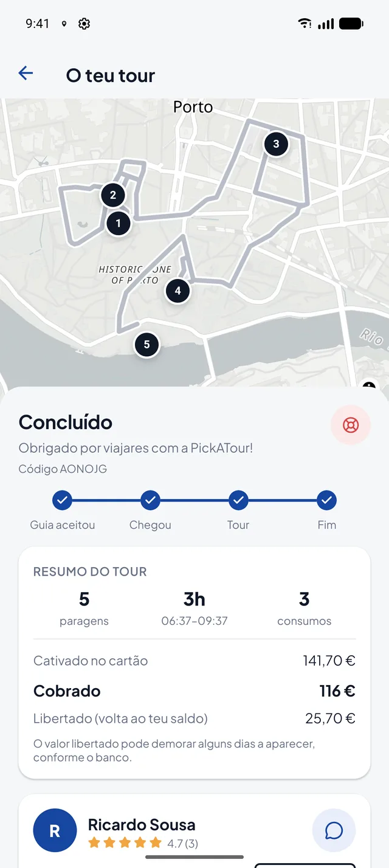Image resolution: width=389 pixels, height=868 pixels.
Task: Tap the 'Chegou' checkmark step
Action: click(x=150, y=501)
